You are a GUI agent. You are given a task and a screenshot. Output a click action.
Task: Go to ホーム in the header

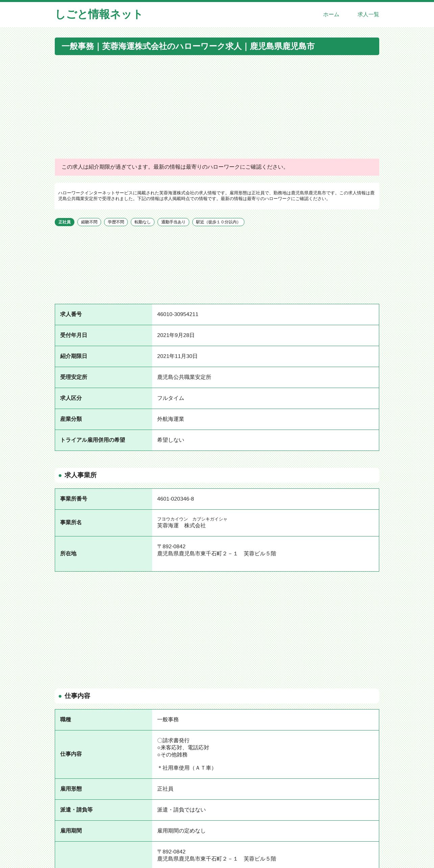(x=331, y=15)
